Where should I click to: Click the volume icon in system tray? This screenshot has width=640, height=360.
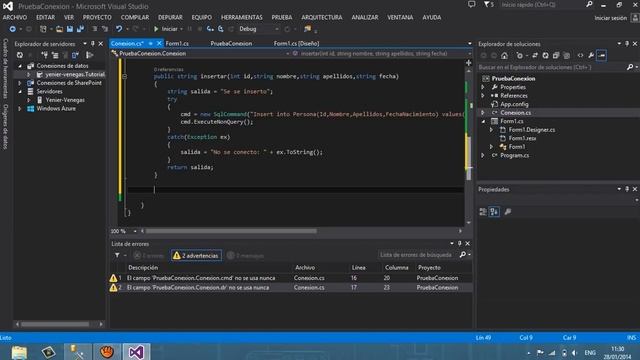(575, 353)
